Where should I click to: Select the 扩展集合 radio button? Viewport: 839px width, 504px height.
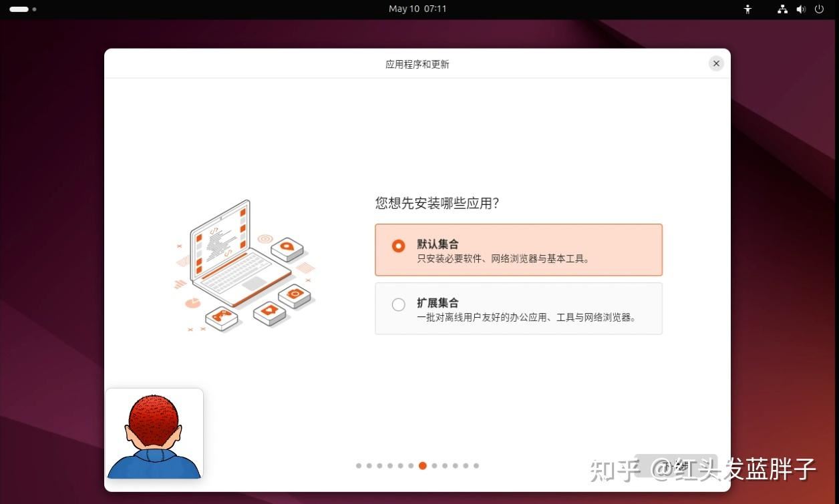[399, 304]
